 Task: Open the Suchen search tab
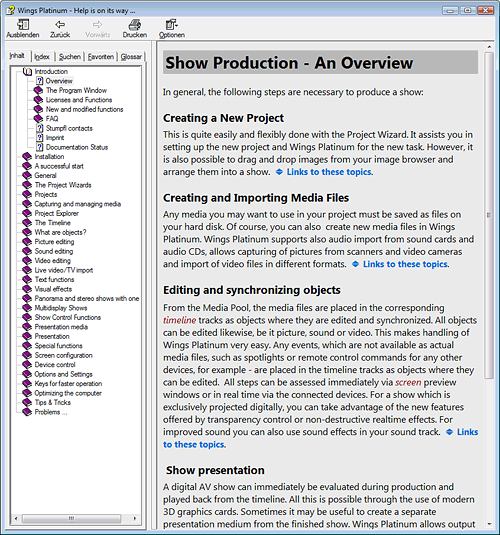pyautogui.click(x=70, y=57)
